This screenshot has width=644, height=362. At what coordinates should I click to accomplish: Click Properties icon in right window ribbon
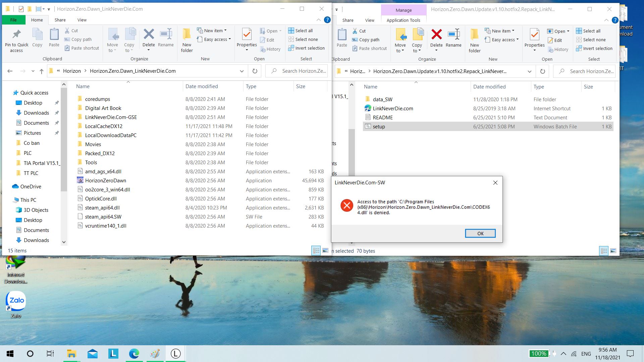pos(534,35)
